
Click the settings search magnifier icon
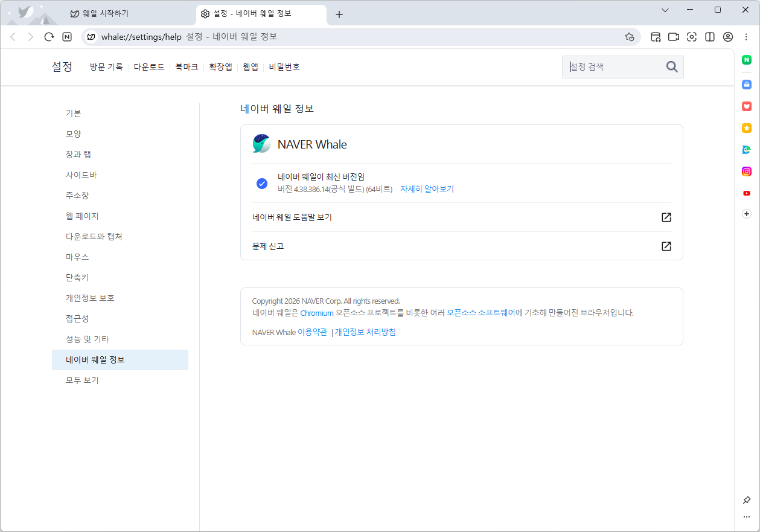coord(672,66)
